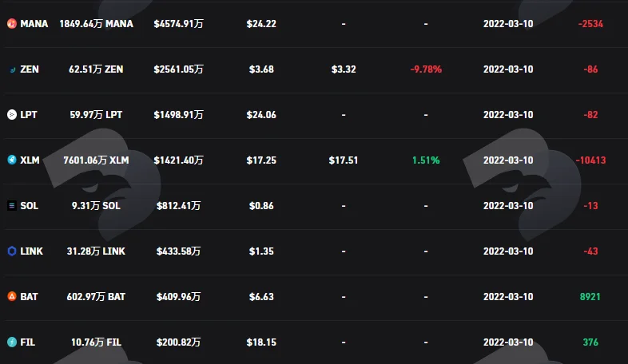The height and width of the screenshot is (364, 628).
Task: Select the XLM token name
Action: (x=30, y=160)
